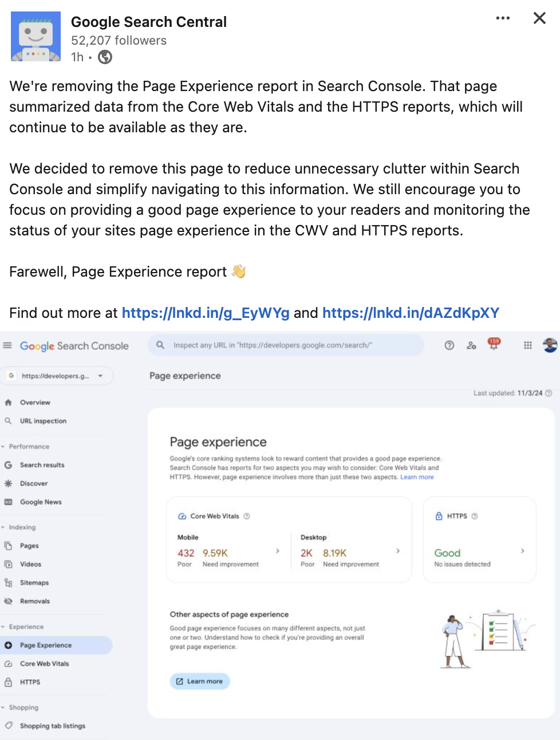Collapse the Experience section

pos(7,627)
